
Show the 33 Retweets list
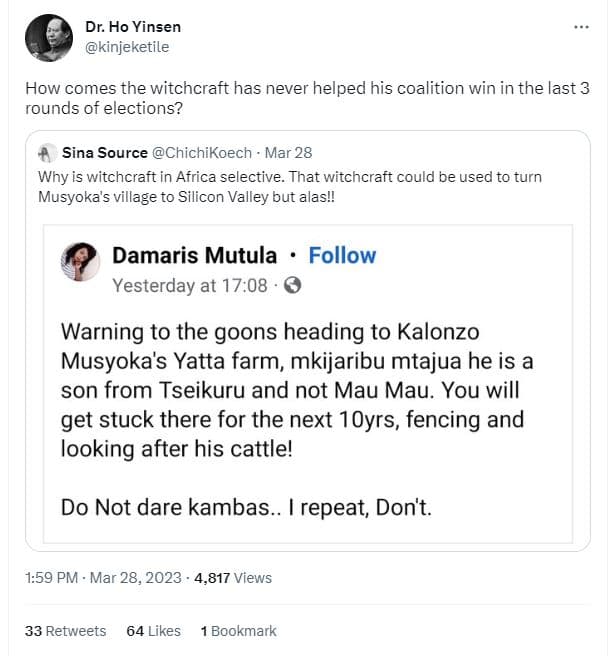65,631
